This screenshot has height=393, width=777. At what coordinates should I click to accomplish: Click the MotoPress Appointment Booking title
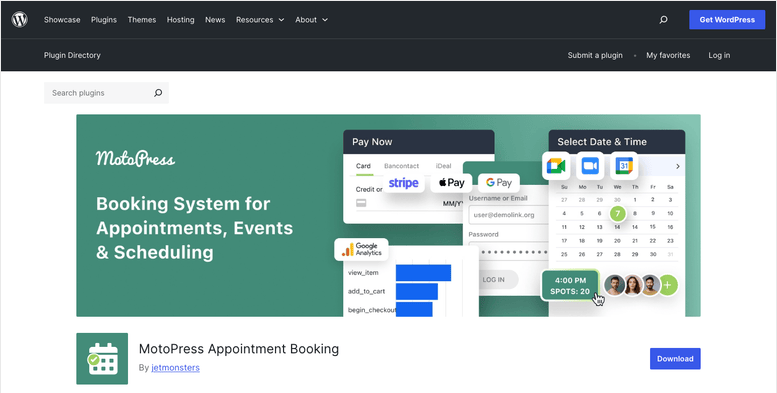coord(239,348)
